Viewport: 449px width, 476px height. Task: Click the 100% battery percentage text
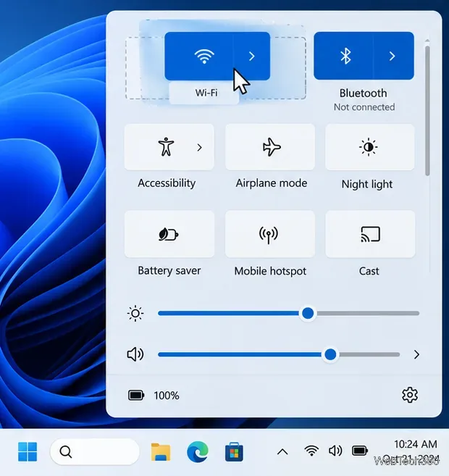[167, 396]
